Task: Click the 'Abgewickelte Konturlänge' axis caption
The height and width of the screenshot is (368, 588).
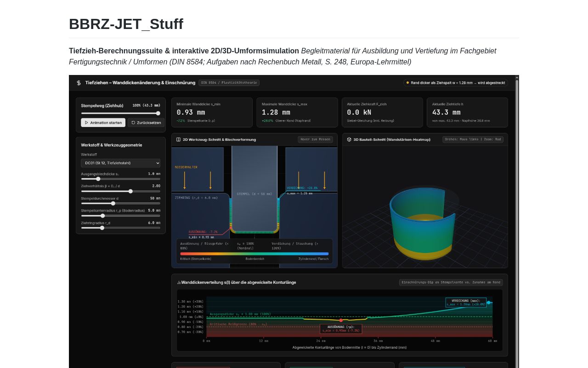Action: (x=350, y=347)
